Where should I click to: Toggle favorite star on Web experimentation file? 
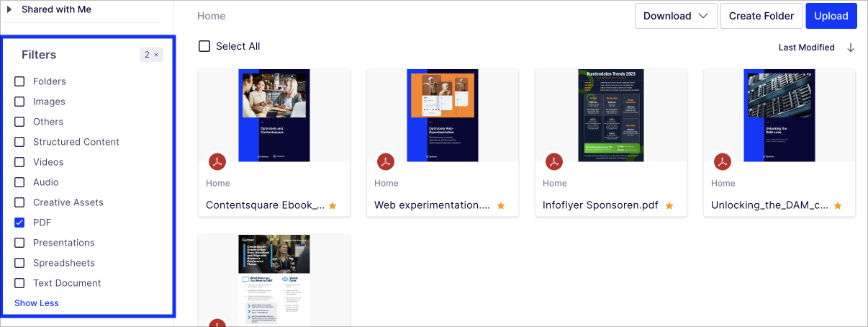(x=501, y=206)
